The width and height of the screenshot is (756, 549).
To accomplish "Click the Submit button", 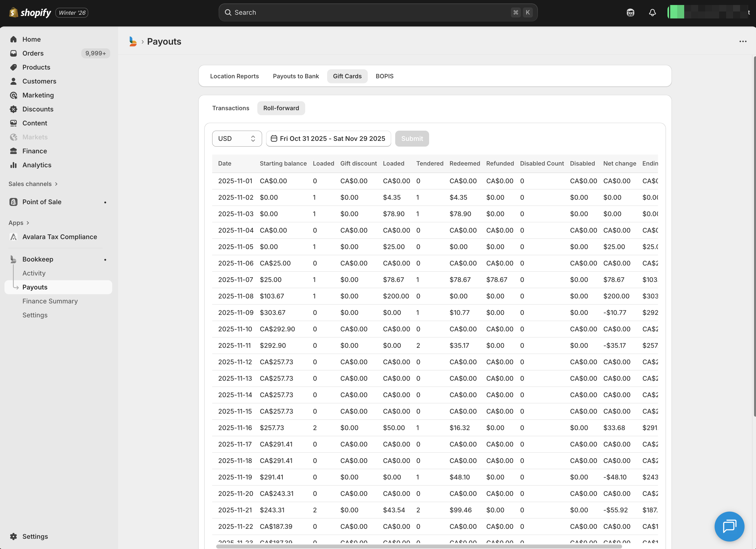I will pos(412,138).
